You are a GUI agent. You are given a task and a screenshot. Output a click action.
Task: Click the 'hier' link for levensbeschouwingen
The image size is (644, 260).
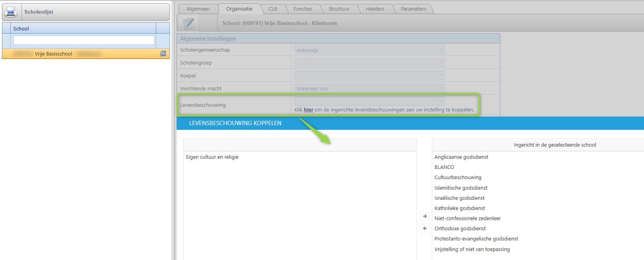pyautogui.click(x=308, y=110)
